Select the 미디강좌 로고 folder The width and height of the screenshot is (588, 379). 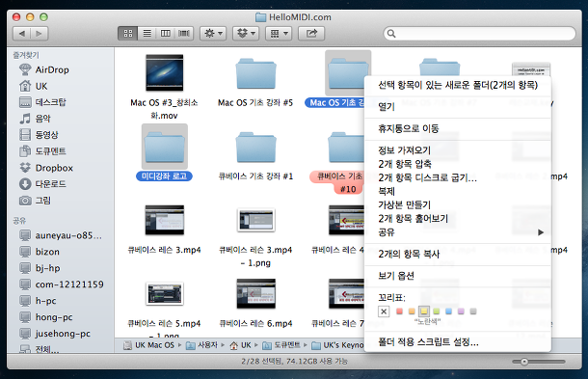pyautogui.click(x=165, y=147)
